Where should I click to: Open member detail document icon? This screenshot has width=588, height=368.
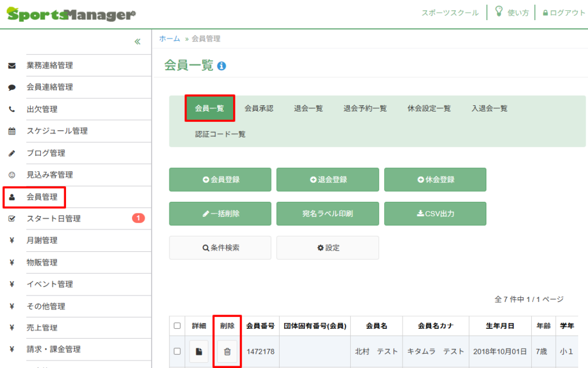[x=199, y=351]
